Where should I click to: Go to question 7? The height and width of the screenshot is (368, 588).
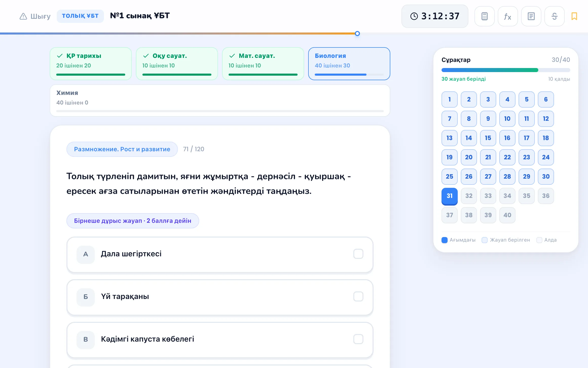(x=449, y=119)
